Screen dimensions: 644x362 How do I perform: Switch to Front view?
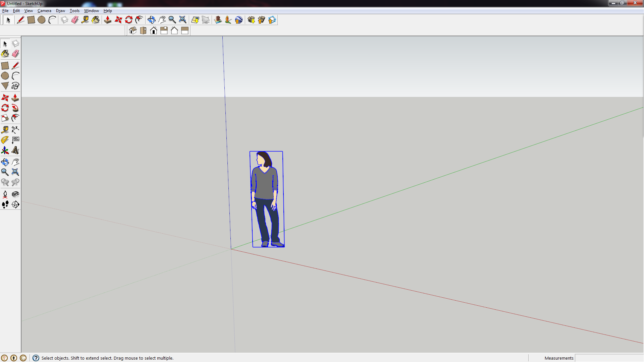(x=154, y=31)
